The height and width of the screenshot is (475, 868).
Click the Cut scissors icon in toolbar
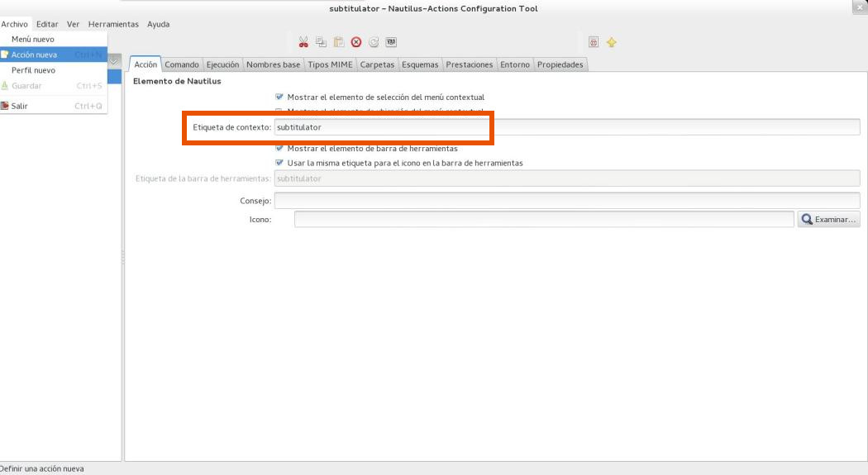coord(303,42)
